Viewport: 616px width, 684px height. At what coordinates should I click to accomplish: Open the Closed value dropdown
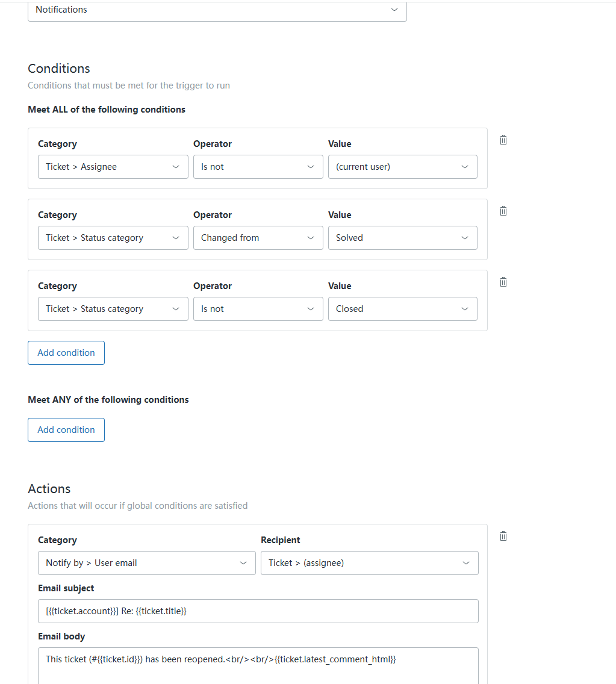402,309
